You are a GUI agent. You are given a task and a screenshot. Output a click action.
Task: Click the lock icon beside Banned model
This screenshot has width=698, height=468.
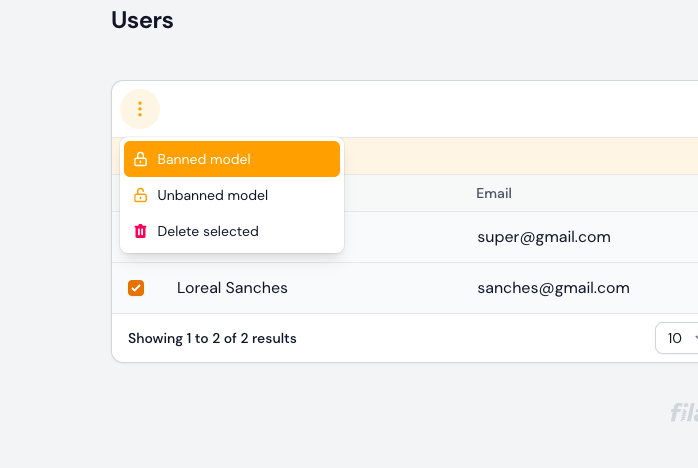(x=141, y=159)
